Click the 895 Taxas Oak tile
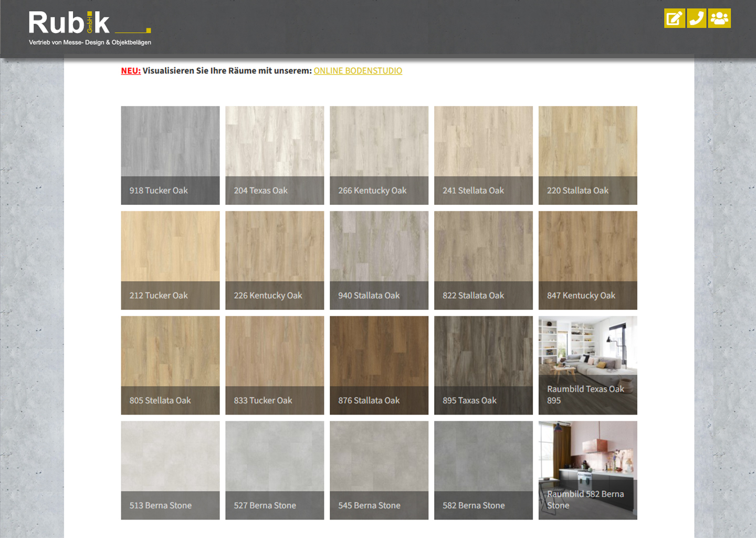The height and width of the screenshot is (538, 756). [x=483, y=365]
